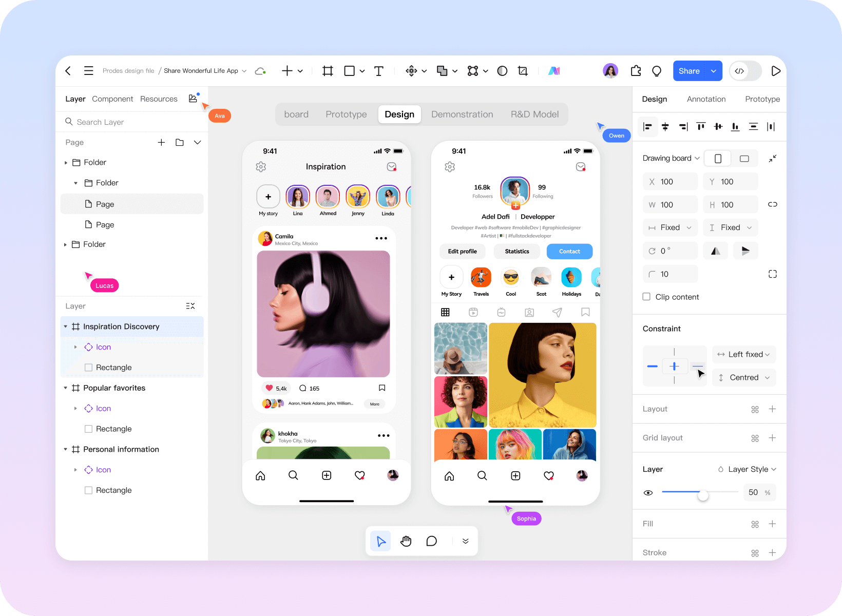Collapse the Inspiration Discovery layer group

(x=66, y=326)
